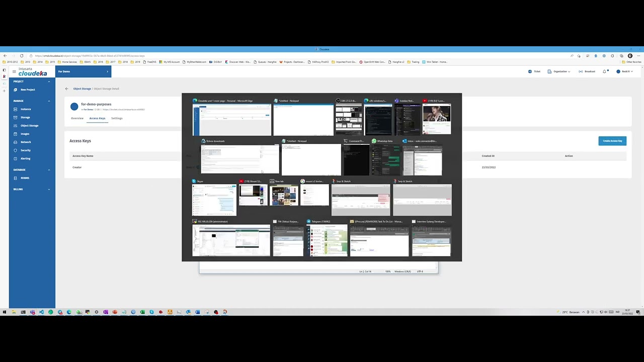
Task: Click the 23/03/2022 created date
Action: 488,167
